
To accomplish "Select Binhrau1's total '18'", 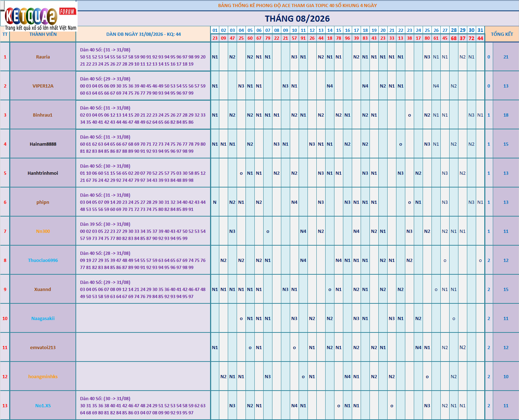I will pyautogui.click(x=506, y=115).
